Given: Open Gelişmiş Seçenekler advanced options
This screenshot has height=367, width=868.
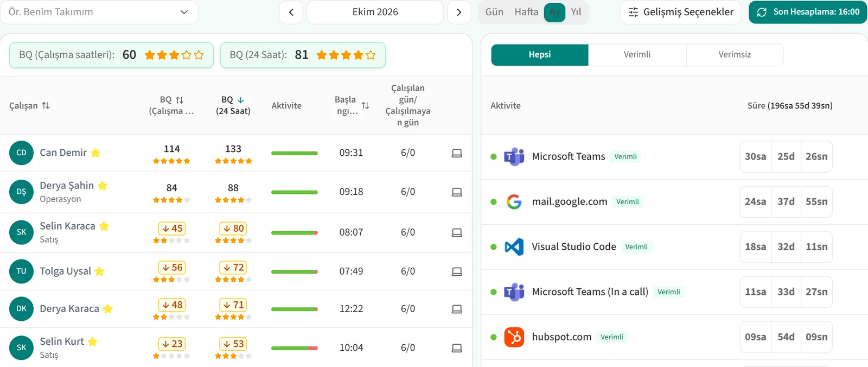Looking at the screenshot, I should (681, 12).
